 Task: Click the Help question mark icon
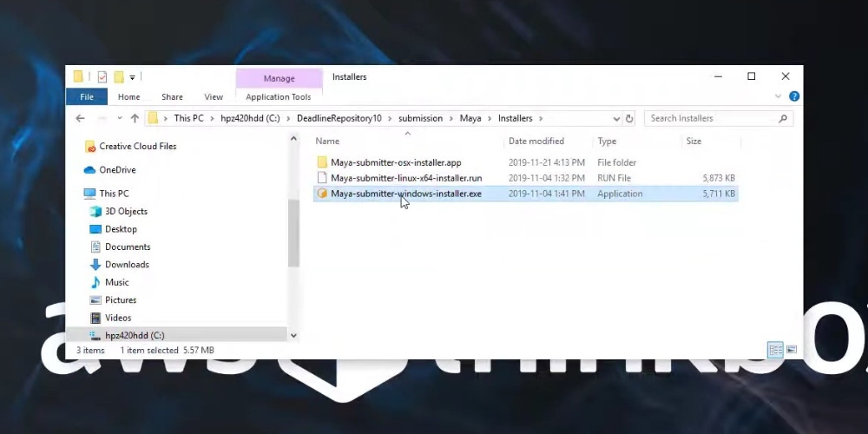click(x=793, y=96)
